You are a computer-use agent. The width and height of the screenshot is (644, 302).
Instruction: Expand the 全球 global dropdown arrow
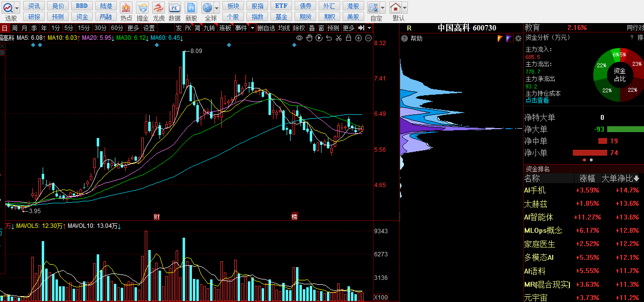216,8
